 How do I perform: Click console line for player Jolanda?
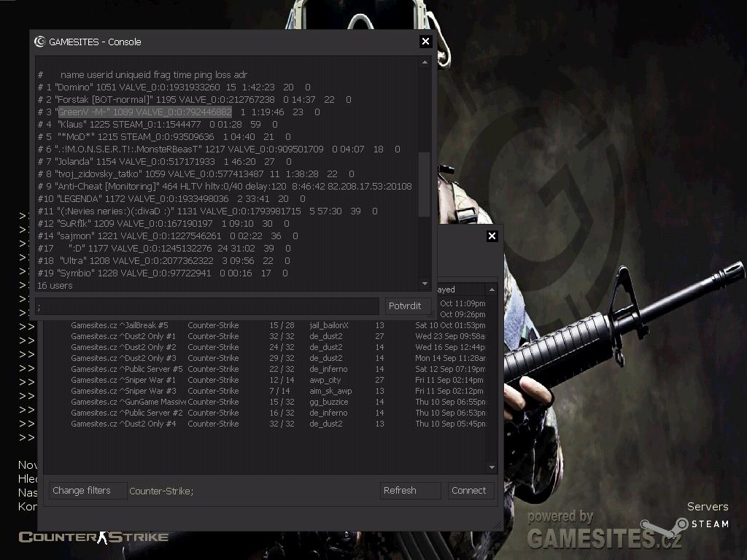pyautogui.click(x=164, y=161)
